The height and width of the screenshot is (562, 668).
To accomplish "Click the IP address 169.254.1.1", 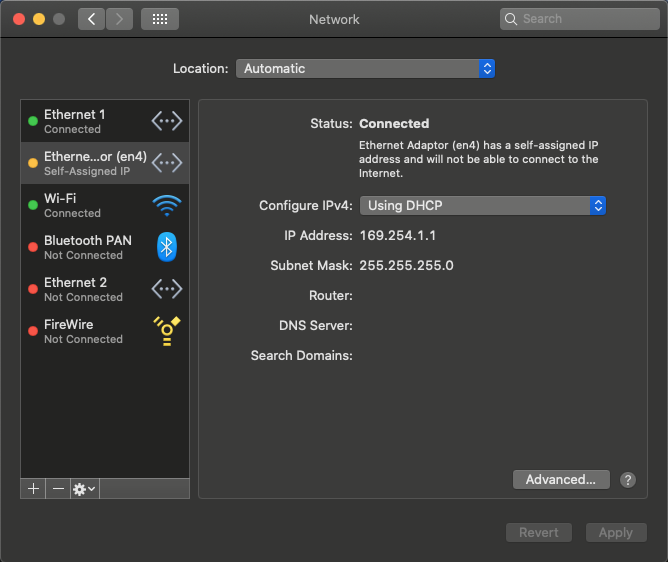I will coord(397,236).
